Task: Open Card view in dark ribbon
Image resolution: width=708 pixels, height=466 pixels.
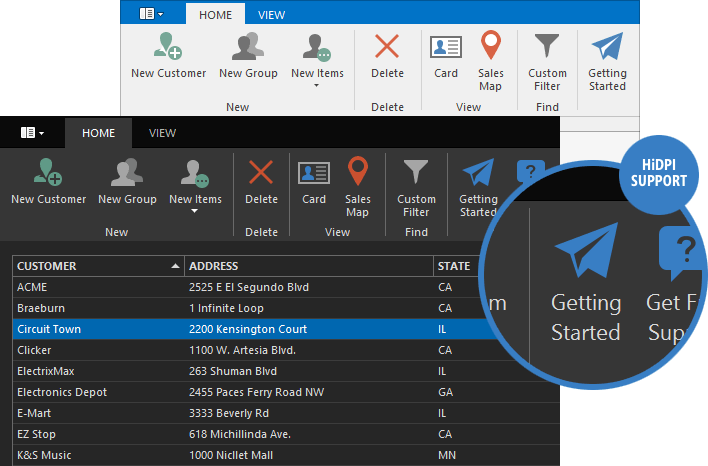Action: (314, 174)
